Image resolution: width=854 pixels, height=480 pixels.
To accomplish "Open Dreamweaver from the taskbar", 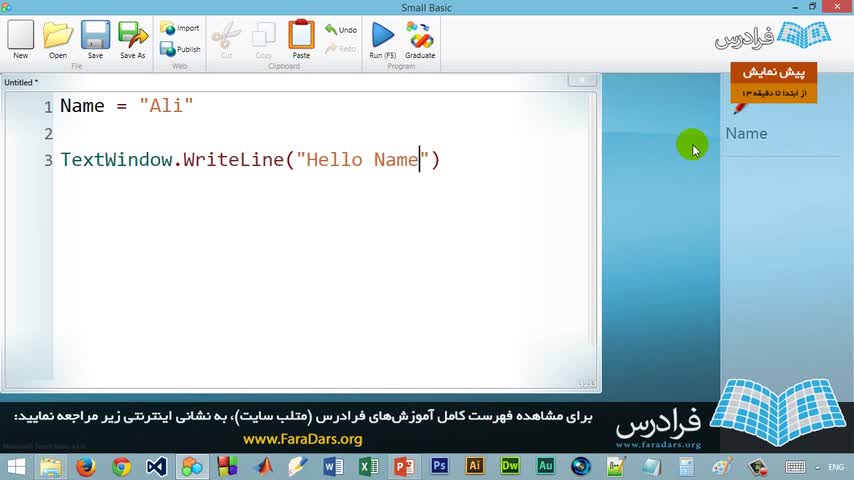I will tap(510, 466).
